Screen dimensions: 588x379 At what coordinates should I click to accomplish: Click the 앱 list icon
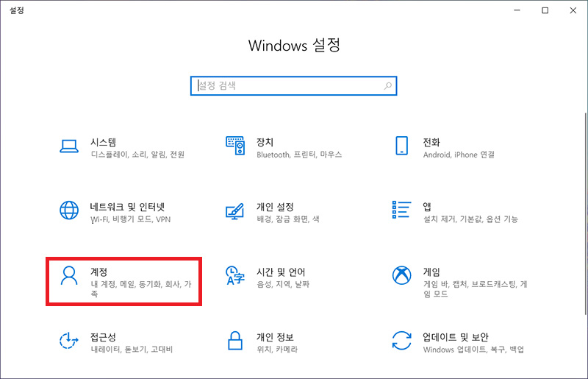click(x=401, y=210)
